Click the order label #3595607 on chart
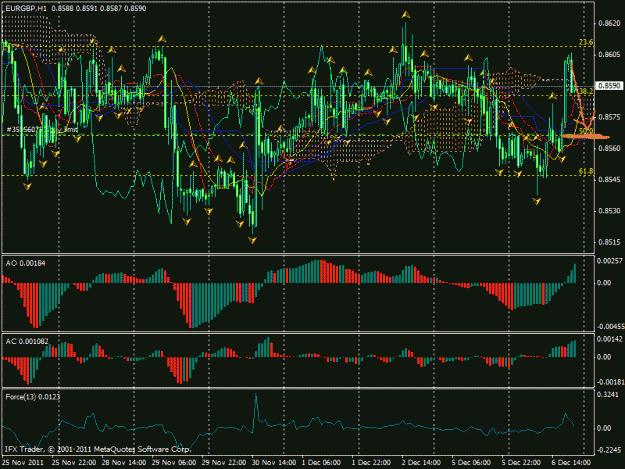Screen dimensions: 625x469 (x=42, y=130)
